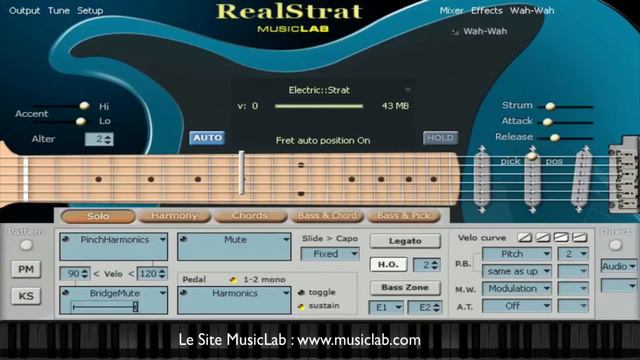Open the Bass Zone E1 dropdown
Image resolution: width=640 pixels, height=360 pixels.
386,307
